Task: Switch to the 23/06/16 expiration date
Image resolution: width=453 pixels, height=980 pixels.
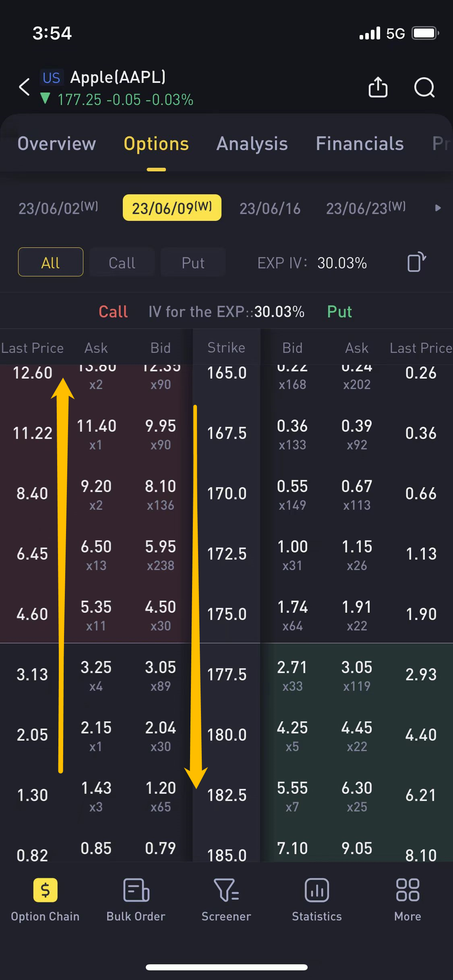Action: click(x=269, y=208)
